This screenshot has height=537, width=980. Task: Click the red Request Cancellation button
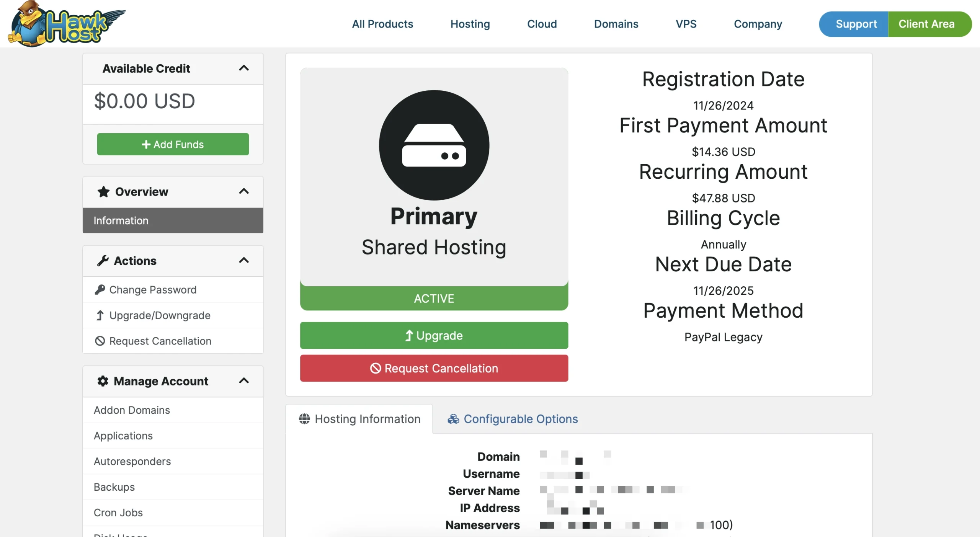(434, 368)
